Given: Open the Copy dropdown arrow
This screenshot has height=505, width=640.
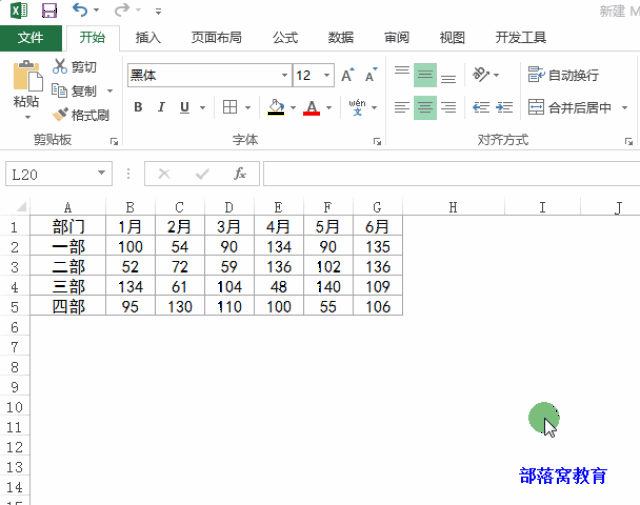Looking at the screenshot, I should coord(110,91).
